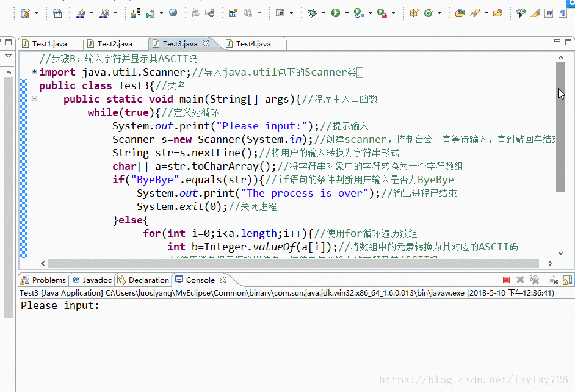The height and width of the screenshot is (392, 575).
Task: Click the Open Type folder icon
Action: coord(460,13)
